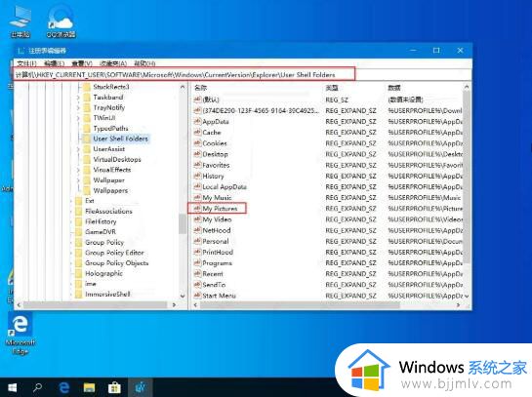Click the Cache value icon
Image resolution: width=532 pixels, height=397 pixels.
click(x=197, y=133)
